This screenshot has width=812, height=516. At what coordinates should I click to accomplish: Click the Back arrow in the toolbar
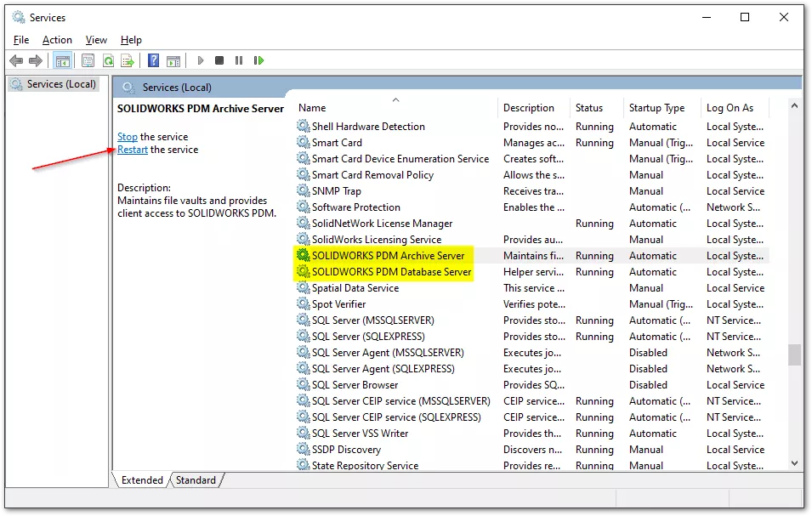pos(16,60)
